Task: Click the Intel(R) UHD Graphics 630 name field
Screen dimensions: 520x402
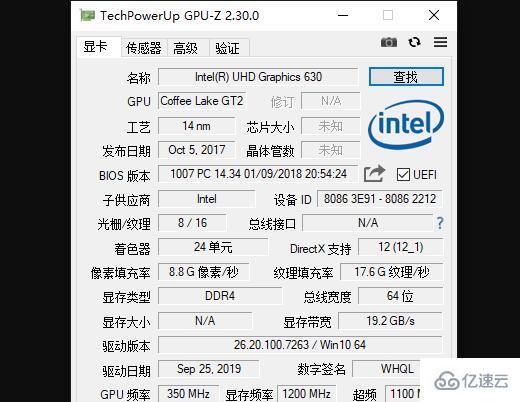Action: (258, 77)
